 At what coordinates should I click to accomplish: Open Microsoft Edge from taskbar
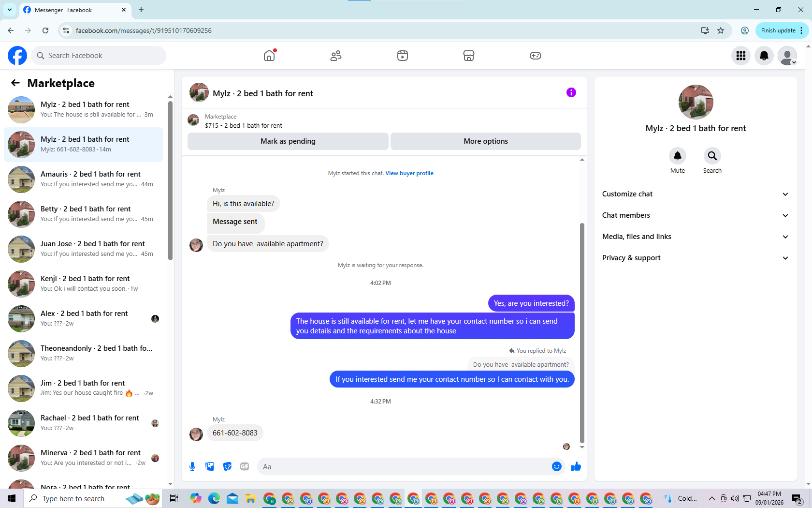[214, 498]
